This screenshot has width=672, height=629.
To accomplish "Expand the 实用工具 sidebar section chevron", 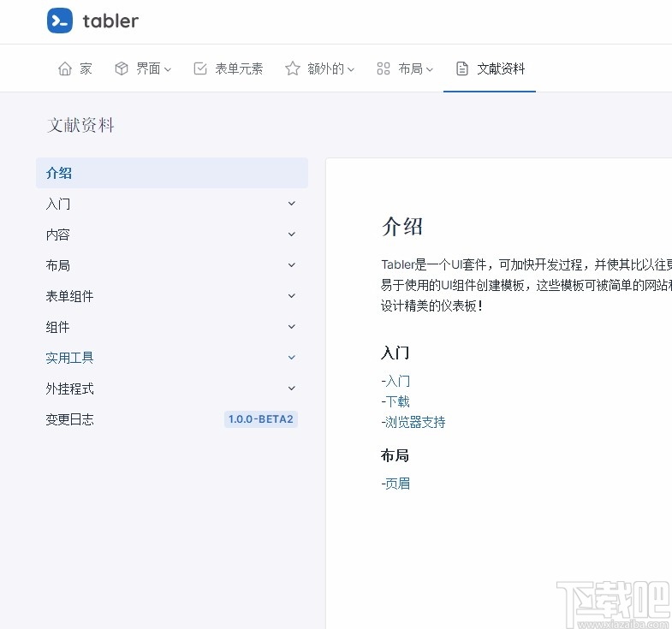I will [x=291, y=358].
